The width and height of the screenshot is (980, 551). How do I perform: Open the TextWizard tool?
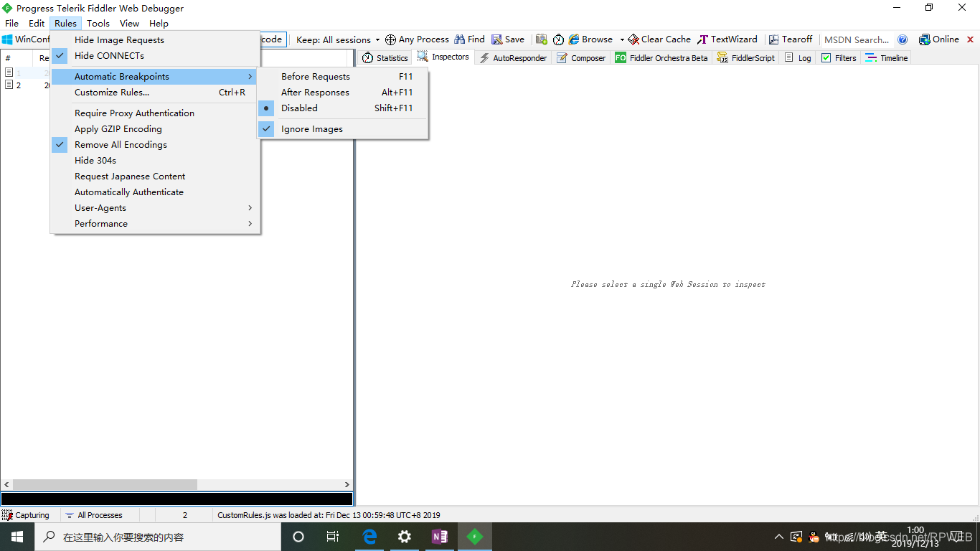click(727, 39)
